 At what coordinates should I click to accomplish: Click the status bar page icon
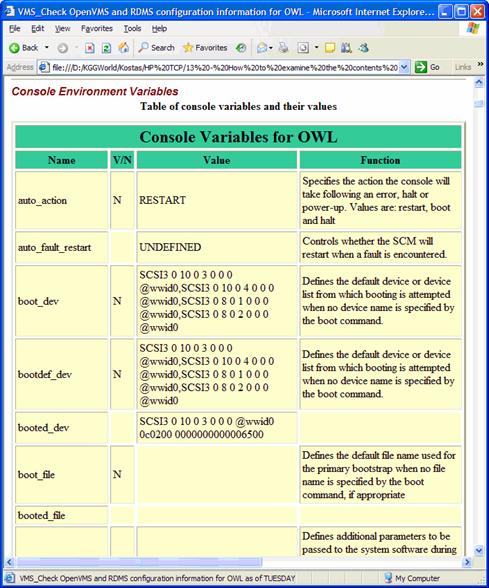tap(10, 578)
